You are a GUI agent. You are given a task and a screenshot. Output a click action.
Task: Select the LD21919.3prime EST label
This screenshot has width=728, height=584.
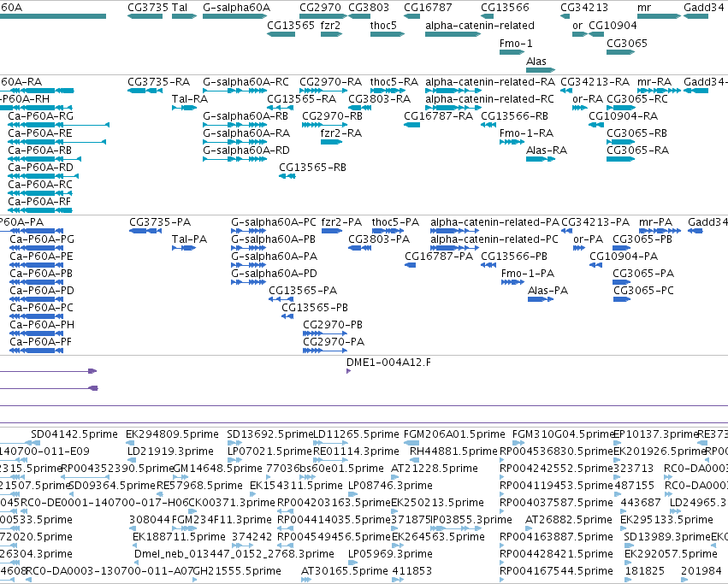coord(171,451)
